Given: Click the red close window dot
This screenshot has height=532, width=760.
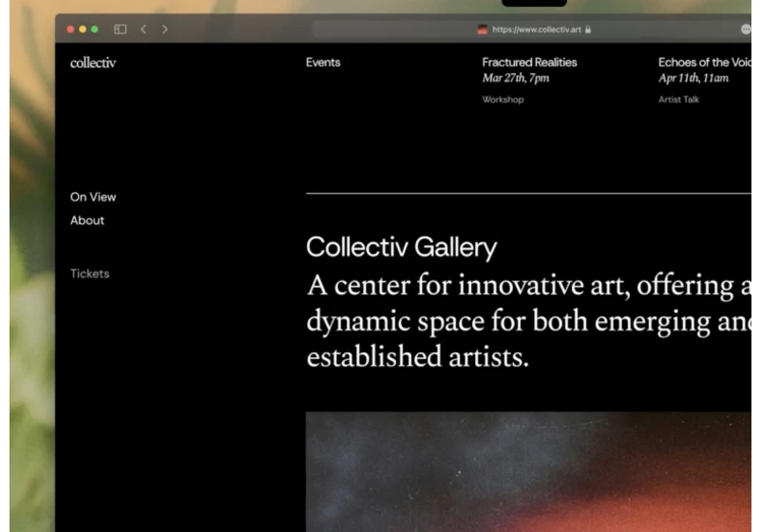Looking at the screenshot, I should pyautogui.click(x=70, y=29).
